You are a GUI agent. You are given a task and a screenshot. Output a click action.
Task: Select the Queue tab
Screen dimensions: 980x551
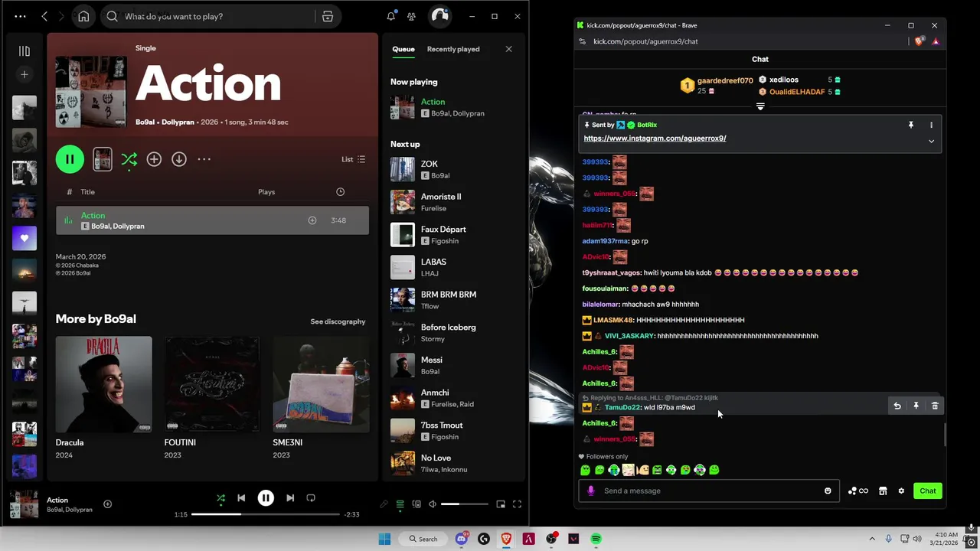click(x=403, y=49)
